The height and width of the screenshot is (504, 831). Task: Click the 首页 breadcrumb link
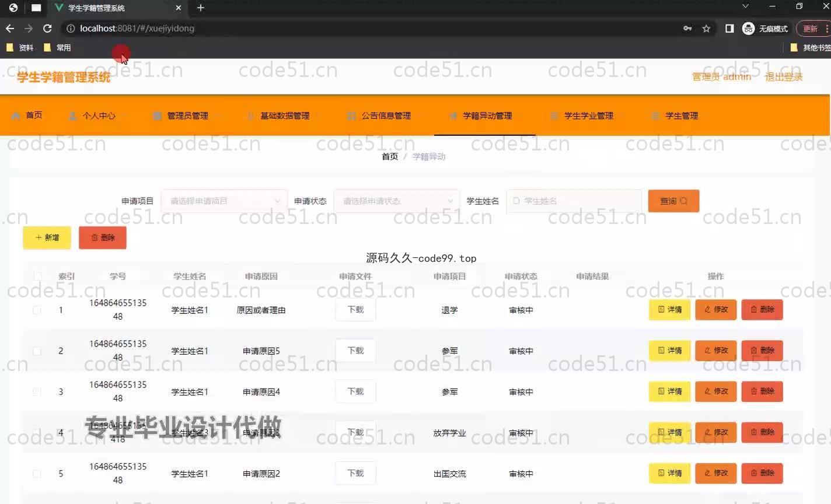[390, 156]
